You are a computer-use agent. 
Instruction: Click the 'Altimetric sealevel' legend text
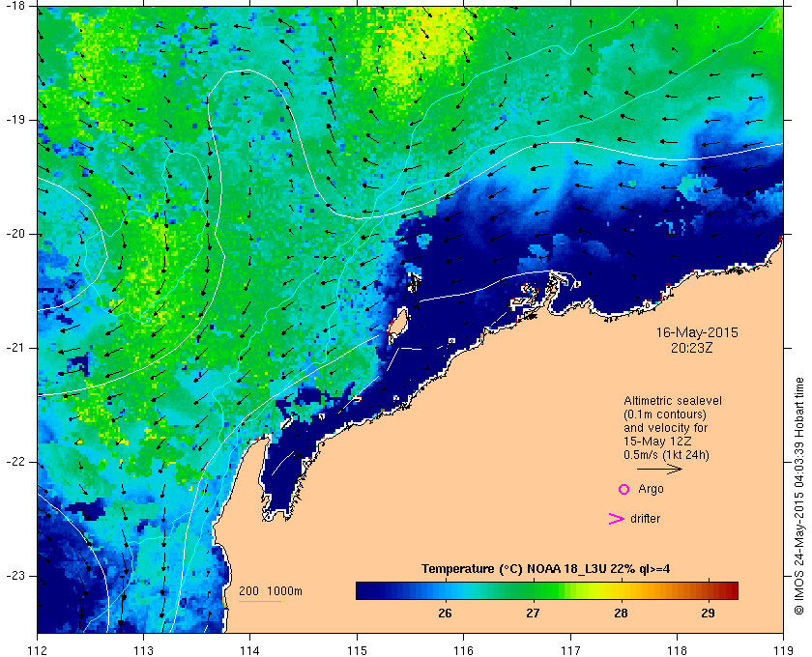pyautogui.click(x=673, y=401)
